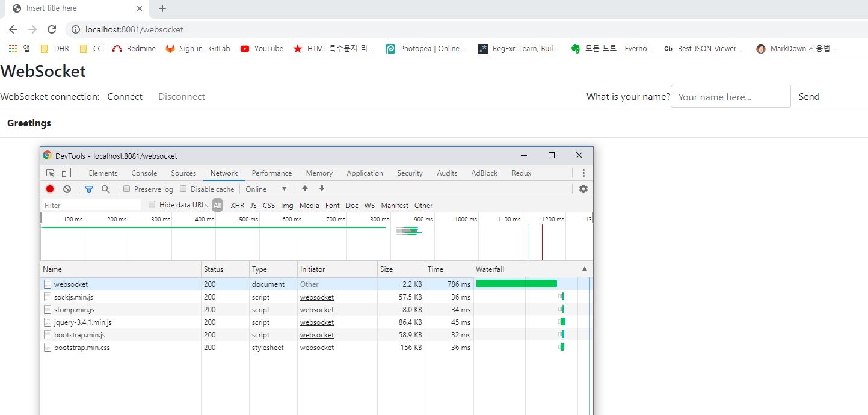
Task: Open the HTML 특수문자 bookmark
Action: coord(333,49)
